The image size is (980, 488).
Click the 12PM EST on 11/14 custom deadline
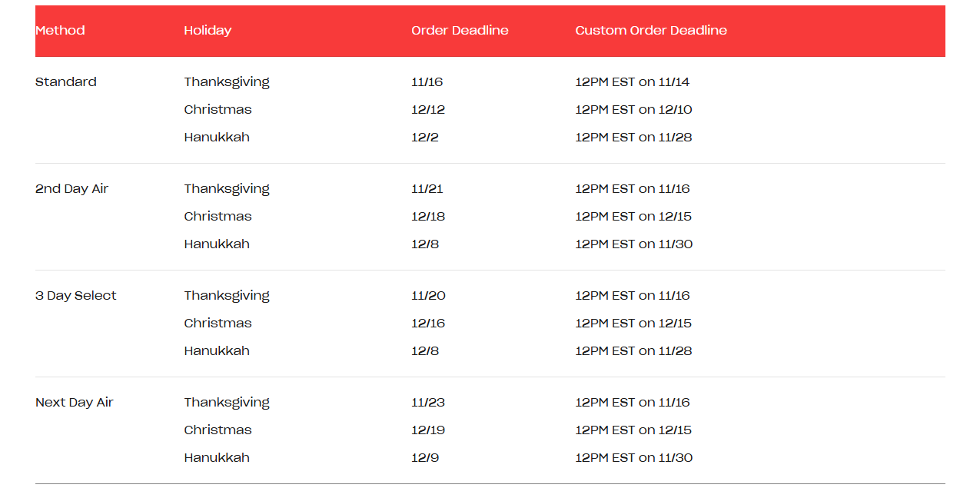(x=633, y=82)
